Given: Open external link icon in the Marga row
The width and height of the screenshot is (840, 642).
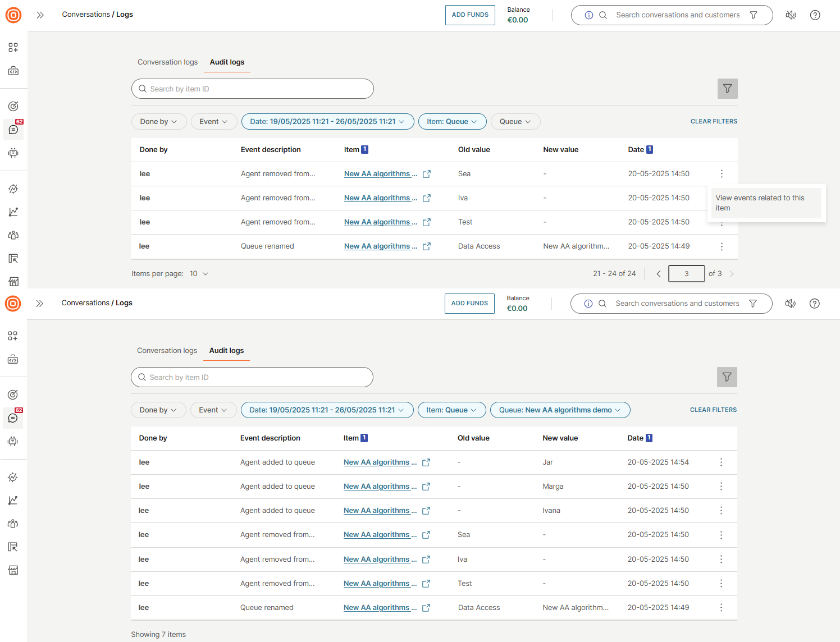Looking at the screenshot, I should 426,487.
